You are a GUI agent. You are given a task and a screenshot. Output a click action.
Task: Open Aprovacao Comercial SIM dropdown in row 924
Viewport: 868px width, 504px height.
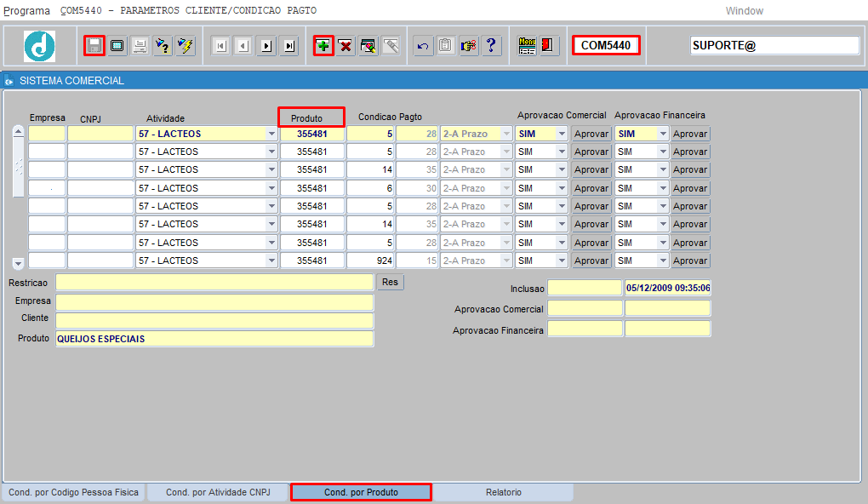click(x=562, y=261)
